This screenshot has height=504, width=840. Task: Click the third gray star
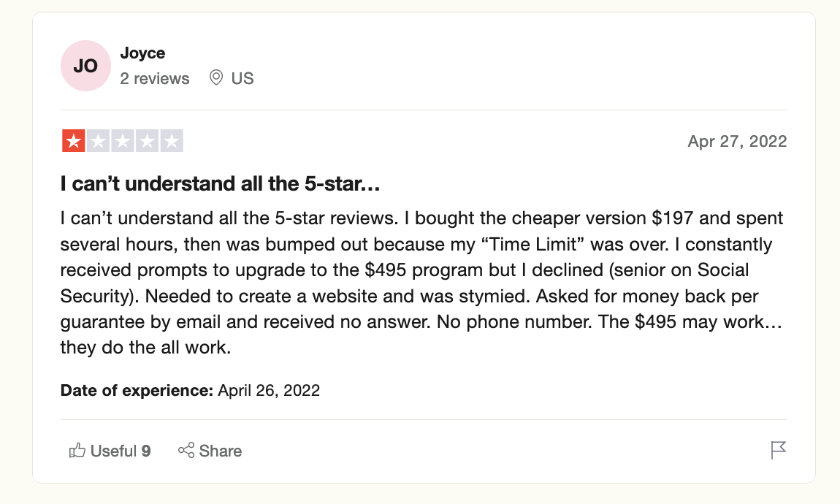[123, 141]
